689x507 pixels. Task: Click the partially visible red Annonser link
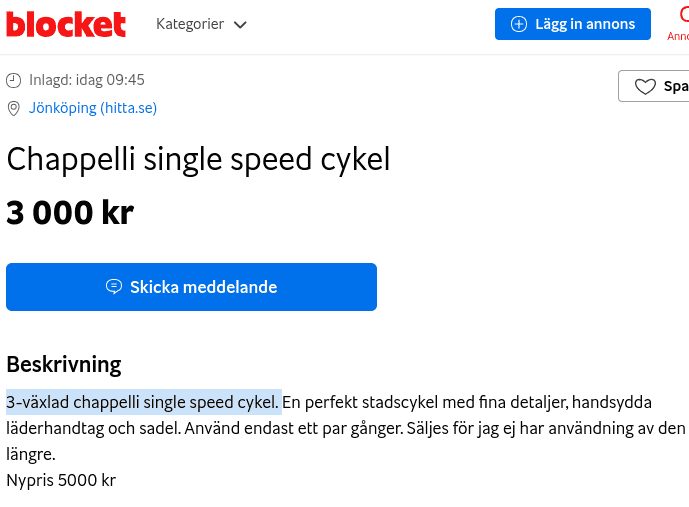click(678, 24)
